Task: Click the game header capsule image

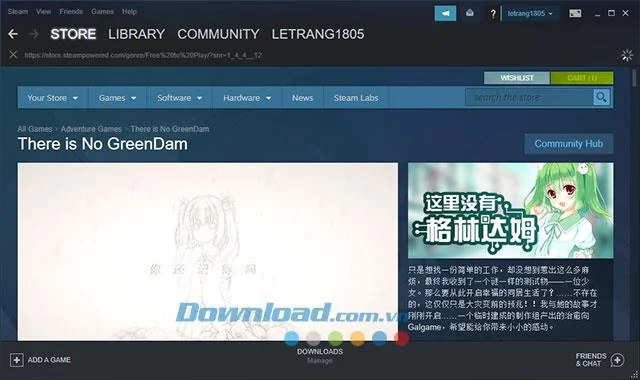Action: [511, 210]
